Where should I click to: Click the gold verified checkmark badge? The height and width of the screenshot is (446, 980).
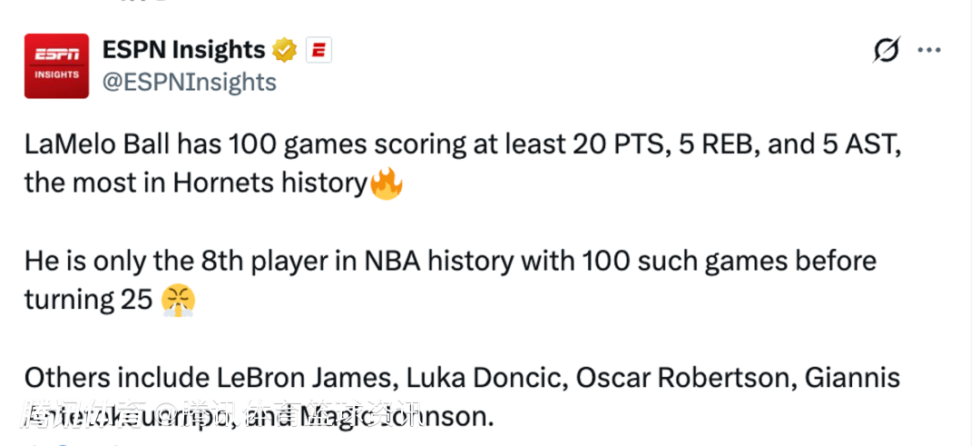click(x=285, y=50)
